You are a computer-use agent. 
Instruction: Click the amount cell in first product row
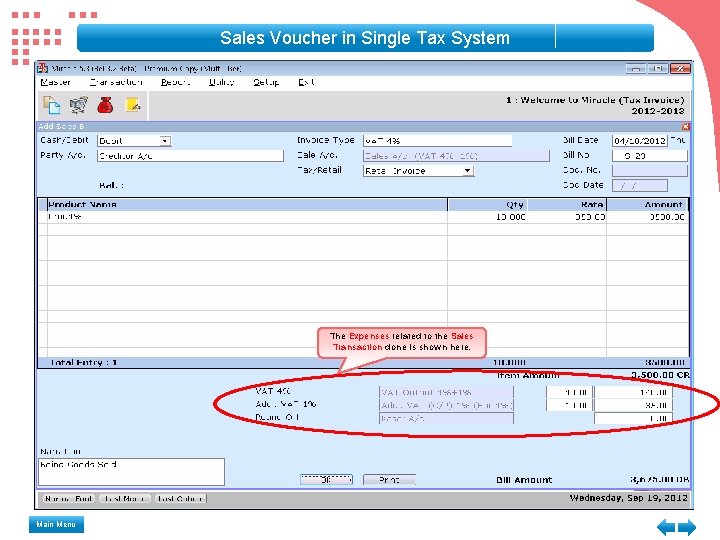pos(647,217)
